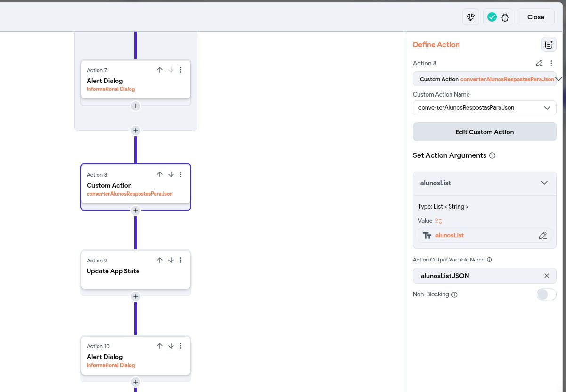Click the diamond cursor icon in top bar
566x392 pixels.
click(471, 17)
